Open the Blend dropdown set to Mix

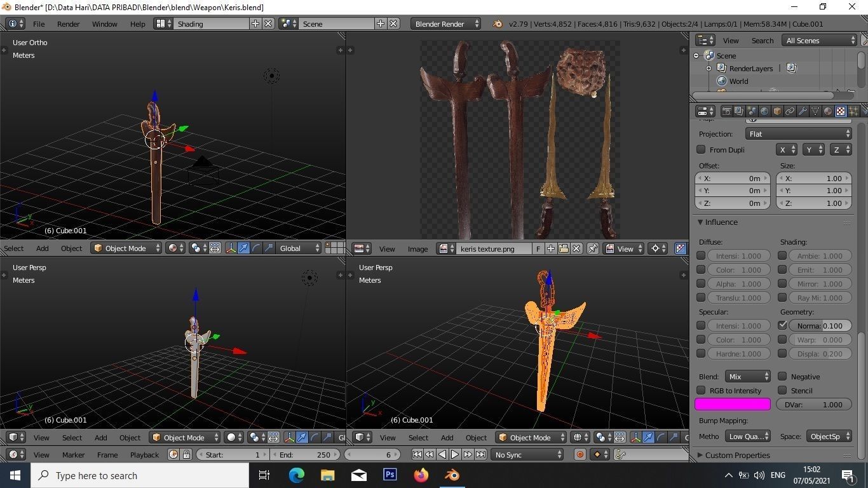point(747,376)
